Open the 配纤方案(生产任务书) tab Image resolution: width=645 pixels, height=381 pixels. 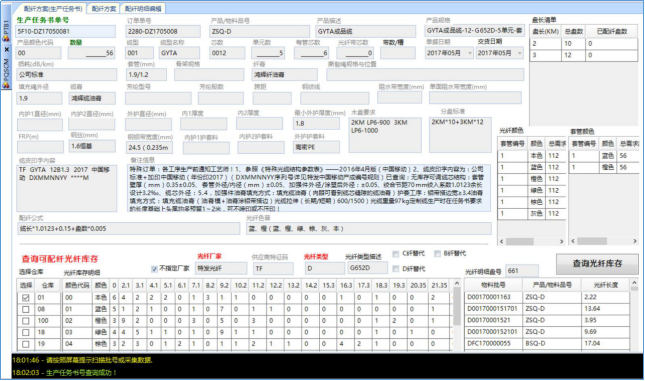(x=53, y=9)
